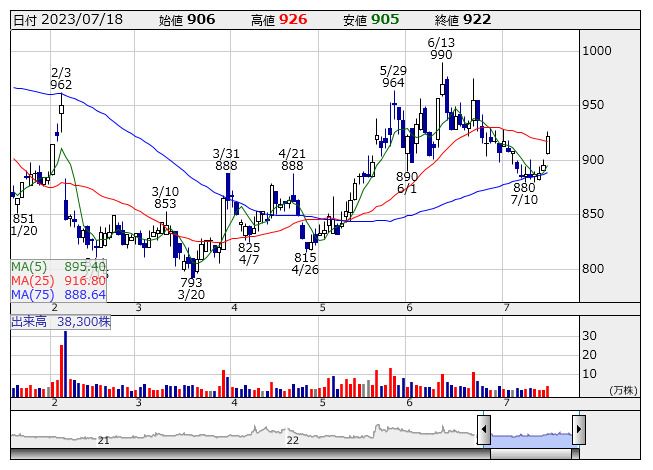Viewport: 653px width, 470px height.
Task: Click the blue selected range in overview chart
Action: pyautogui.click(x=531, y=440)
